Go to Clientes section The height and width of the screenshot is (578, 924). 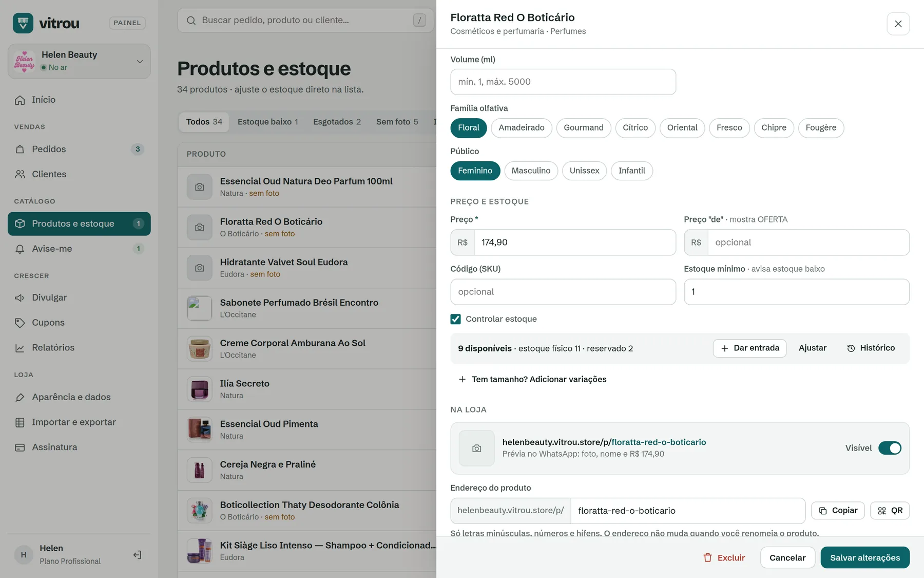[x=79, y=174]
